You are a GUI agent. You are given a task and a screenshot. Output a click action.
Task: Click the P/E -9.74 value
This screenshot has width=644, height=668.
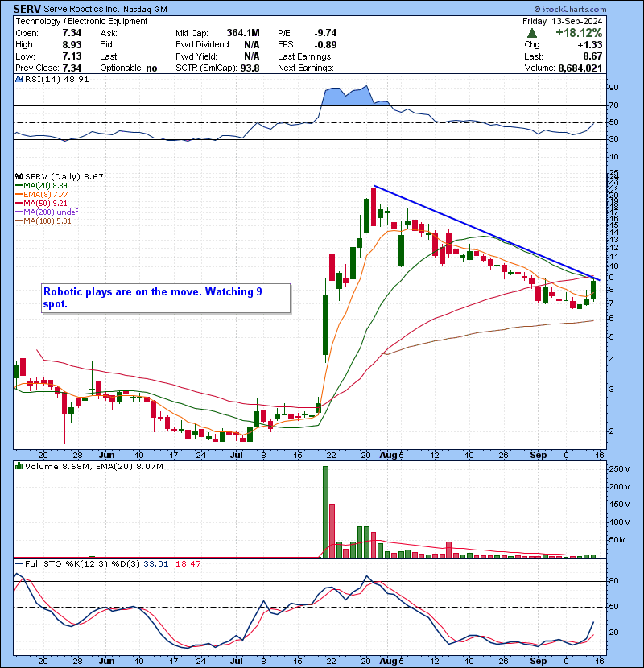(326, 33)
